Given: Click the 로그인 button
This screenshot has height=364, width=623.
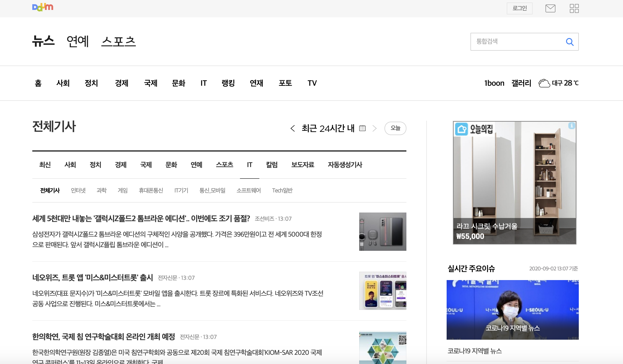Looking at the screenshot, I should click(x=519, y=8).
